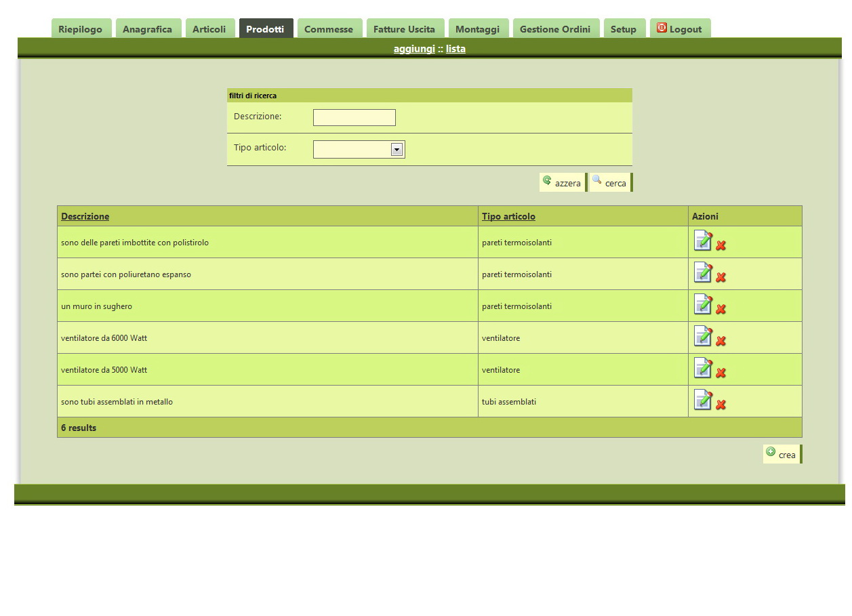The width and height of the screenshot is (852, 616).
Task: Select the edit icon for 'sono partei con poliuretano espanso'
Action: [x=704, y=272]
